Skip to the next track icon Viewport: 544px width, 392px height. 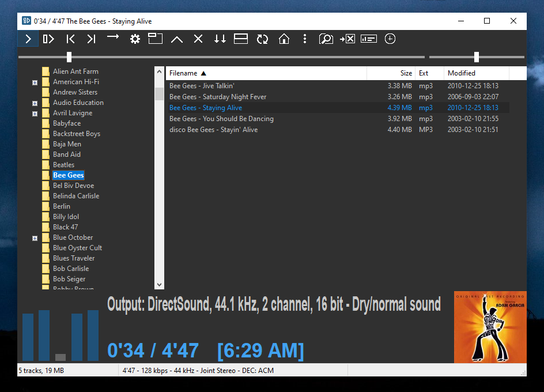coord(91,39)
